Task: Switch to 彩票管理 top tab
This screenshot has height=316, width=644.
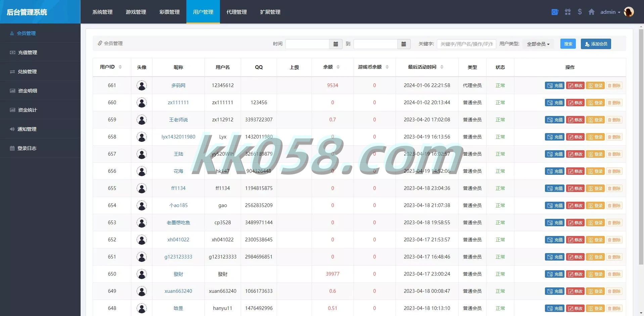Action: pos(170,12)
